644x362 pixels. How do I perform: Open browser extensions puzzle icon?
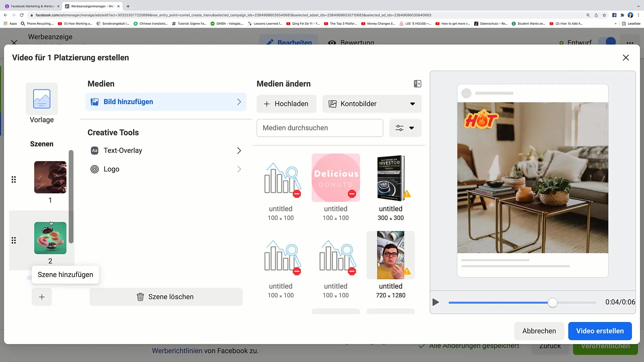tap(623, 15)
